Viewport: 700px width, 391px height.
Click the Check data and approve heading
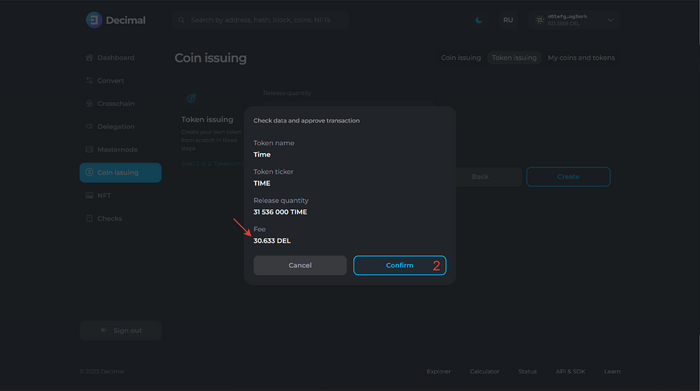click(307, 121)
